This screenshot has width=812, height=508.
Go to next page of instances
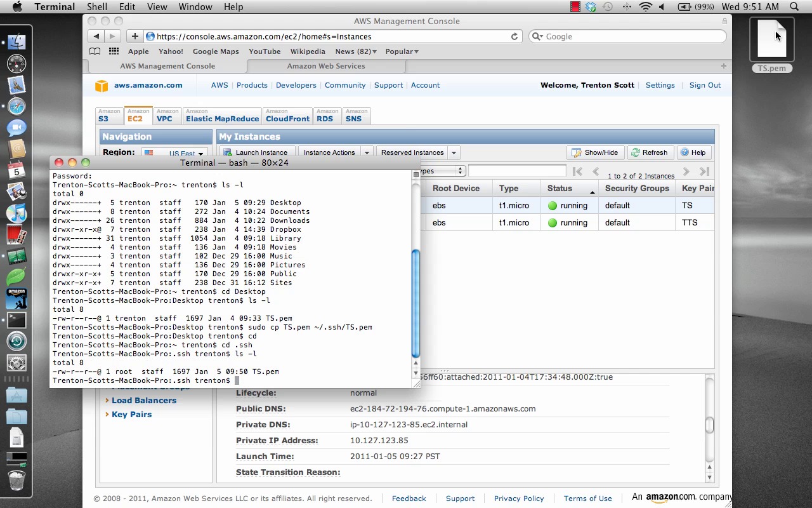click(686, 171)
